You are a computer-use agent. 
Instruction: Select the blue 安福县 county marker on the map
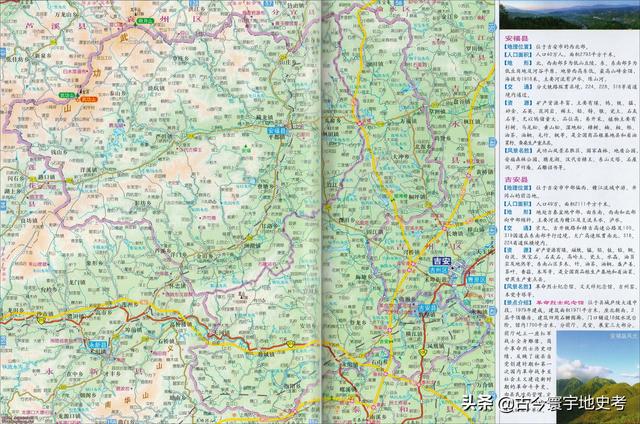pyautogui.click(x=277, y=130)
